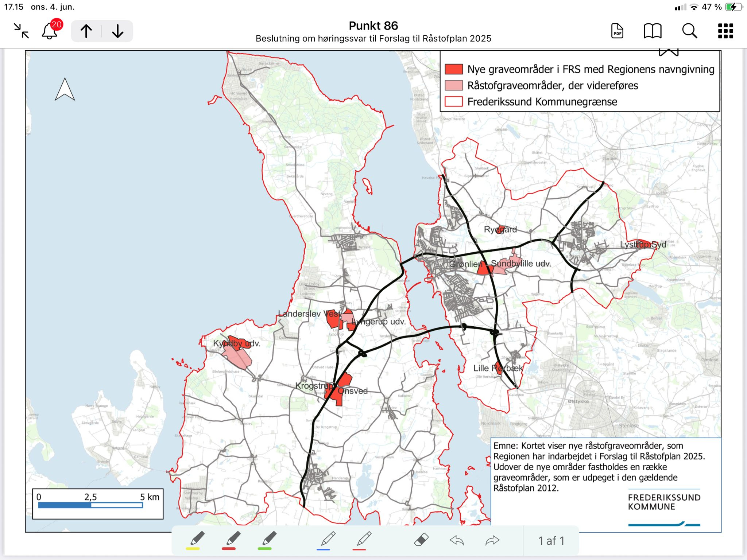This screenshot has height=560, width=747.
Task: Choose the red pencil tool
Action: pos(363,540)
